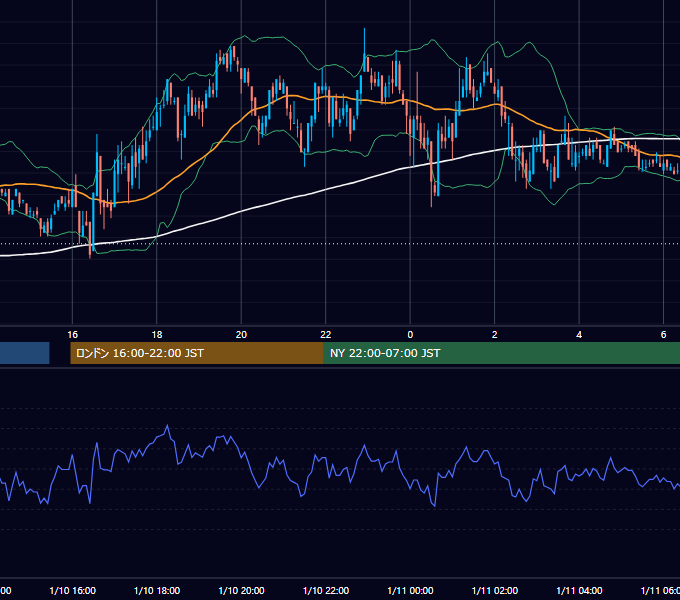Image resolution: width=680 pixels, height=600 pixels.
Task: Click the 1/10 16:00 date label
Action: [72, 590]
